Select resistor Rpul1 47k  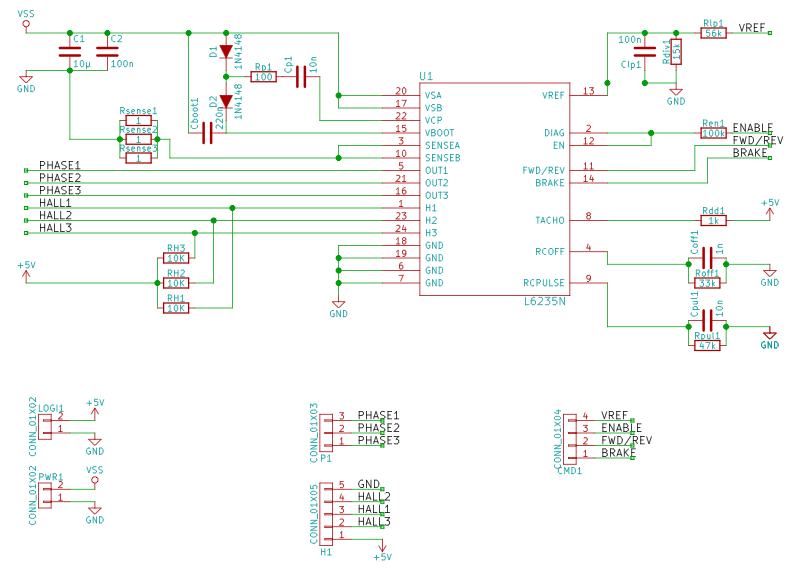pyautogui.click(x=707, y=345)
